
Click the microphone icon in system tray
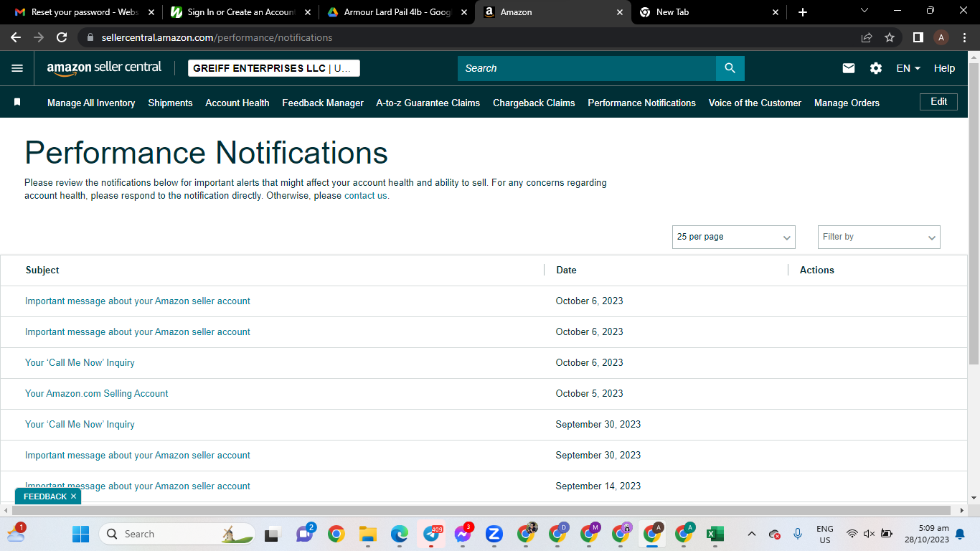(x=798, y=534)
